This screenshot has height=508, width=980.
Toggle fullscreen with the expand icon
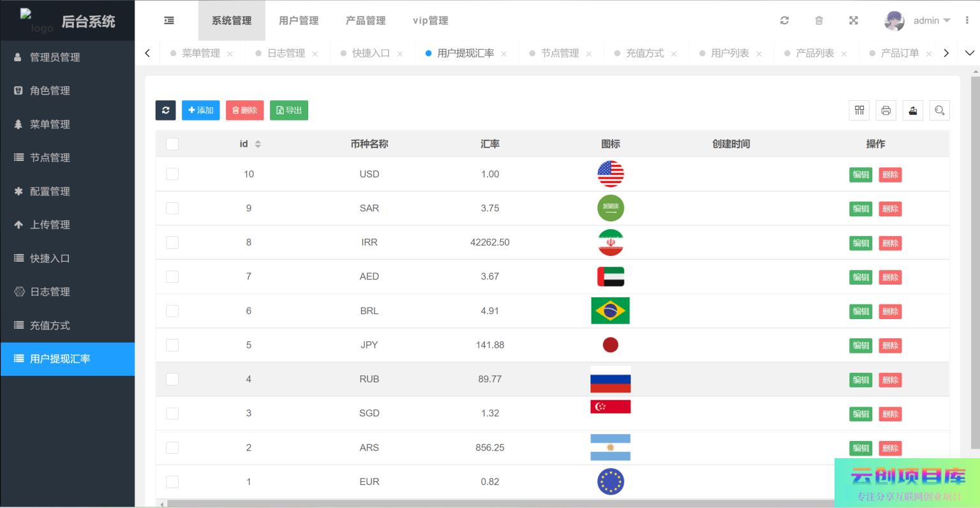click(853, 20)
